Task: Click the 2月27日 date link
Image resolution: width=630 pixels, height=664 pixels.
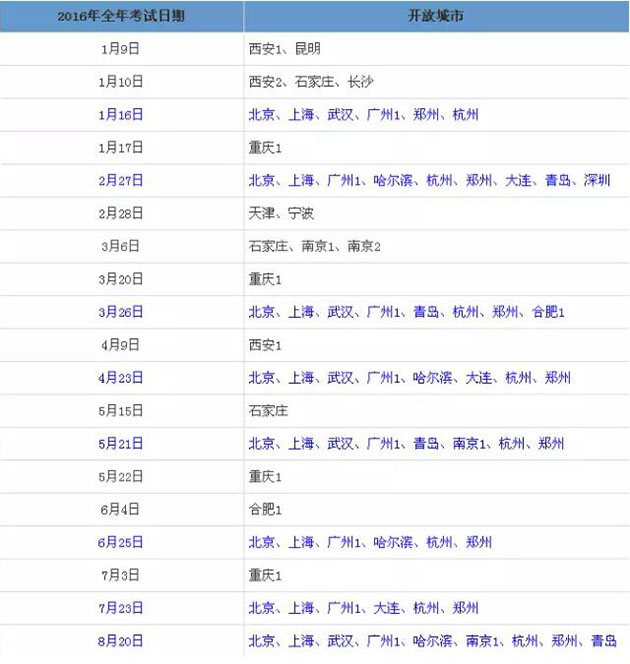Action: pos(121,181)
